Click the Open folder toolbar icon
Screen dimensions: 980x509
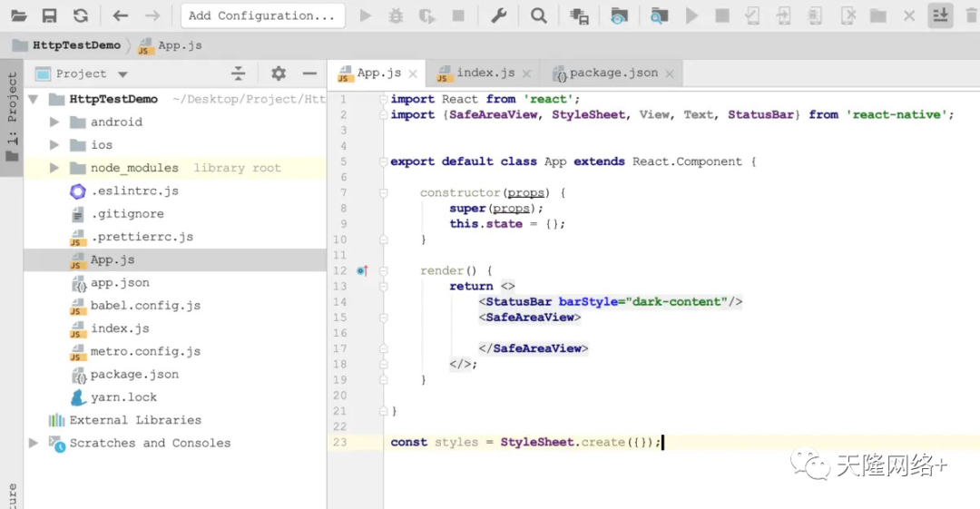point(19,15)
